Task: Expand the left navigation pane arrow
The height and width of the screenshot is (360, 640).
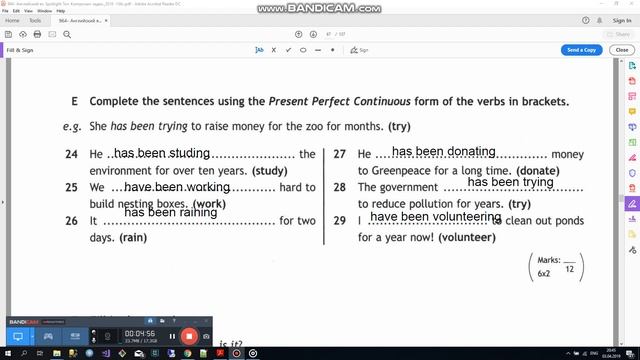Action: click(3, 202)
